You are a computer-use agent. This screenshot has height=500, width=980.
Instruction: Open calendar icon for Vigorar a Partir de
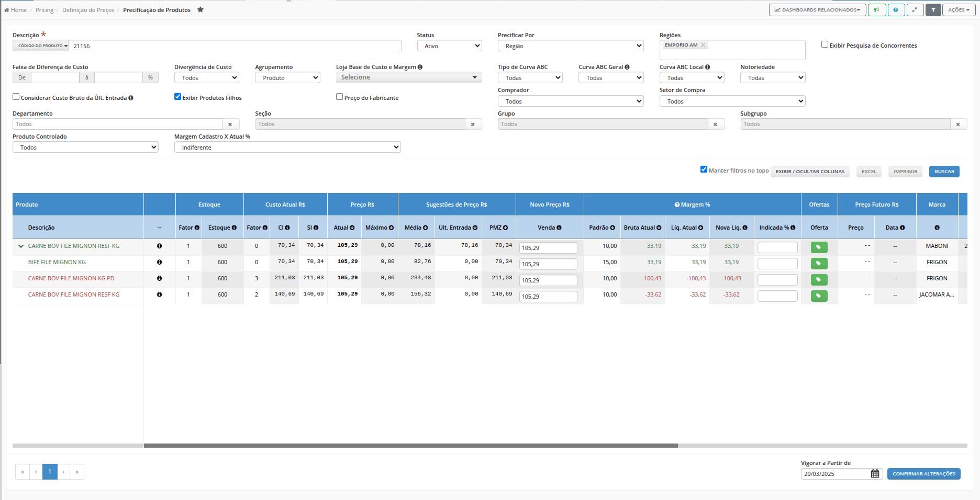875,474
